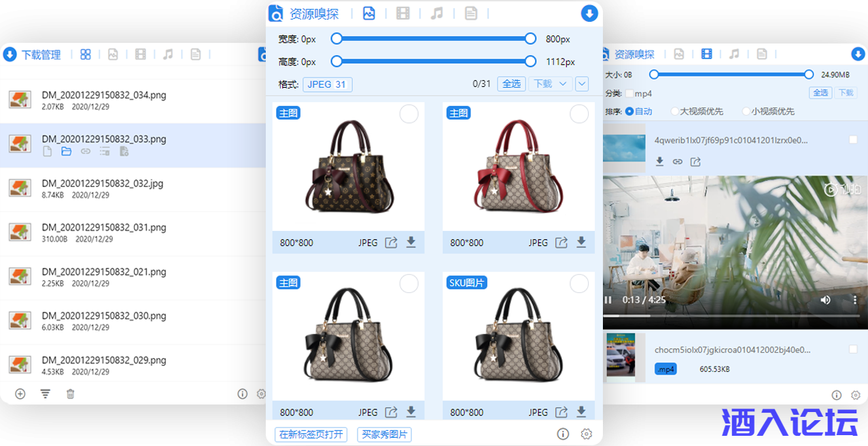Open the 下载 dropdown in center panel
This screenshot has width=868, height=446.
550,84
